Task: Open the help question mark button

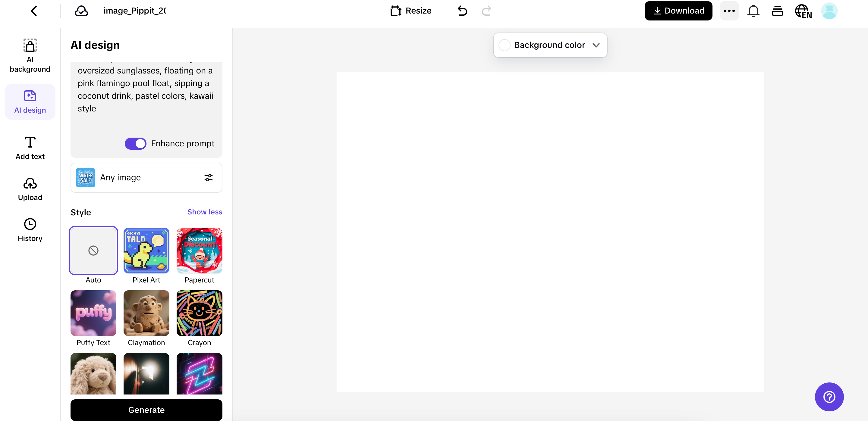Action: tap(829, 396)
